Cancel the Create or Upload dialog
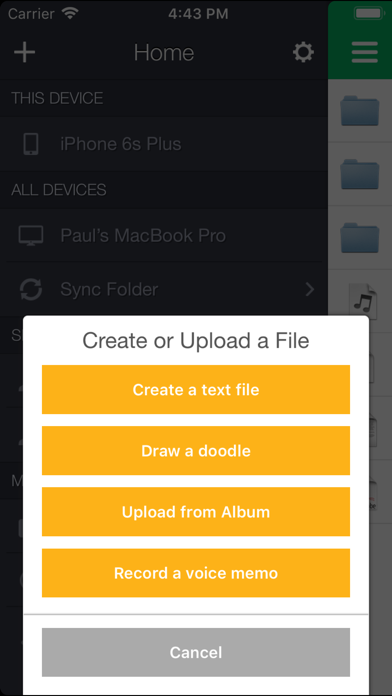This screenshot has width=392, height=696. pos(196,652)
